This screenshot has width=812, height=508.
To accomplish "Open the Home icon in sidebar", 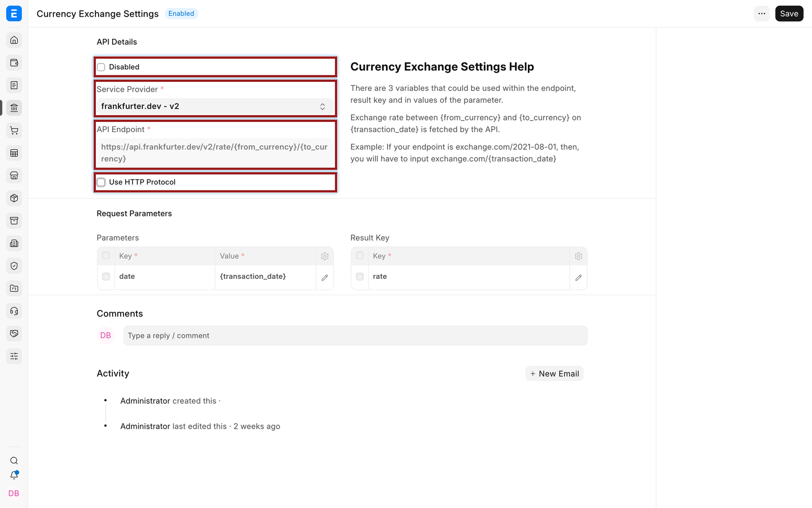I will coord(14,40).
